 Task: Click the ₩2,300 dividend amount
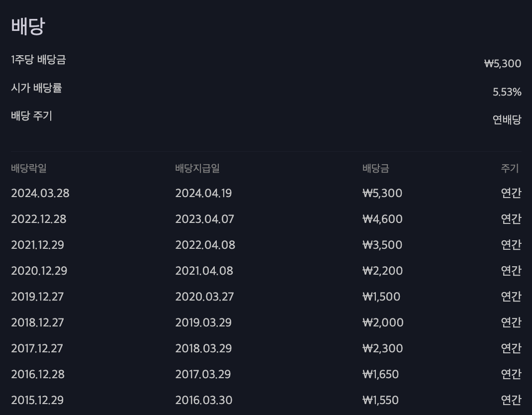click(x=383, y=348)
